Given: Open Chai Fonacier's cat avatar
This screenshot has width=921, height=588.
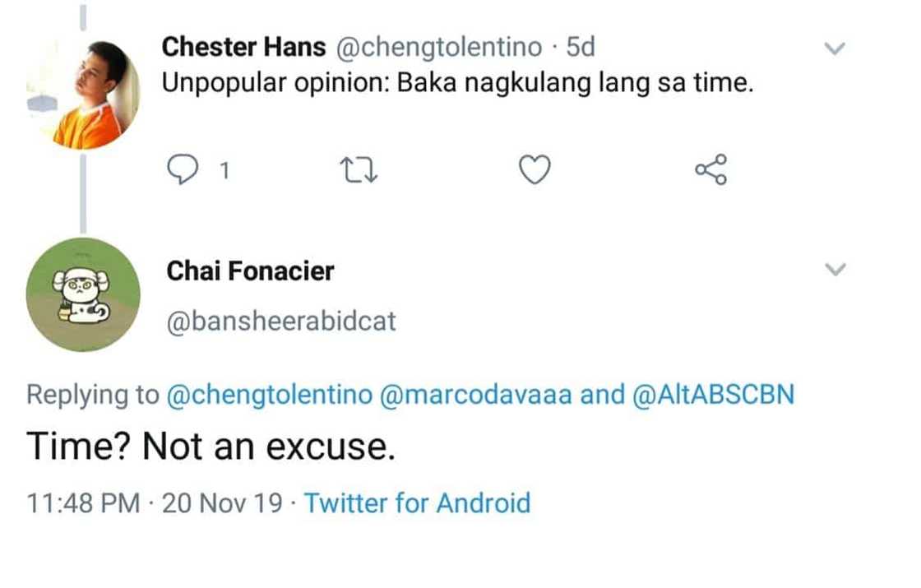Looking at the screenshot, I should pyautogui.click(x=83, y=294).
